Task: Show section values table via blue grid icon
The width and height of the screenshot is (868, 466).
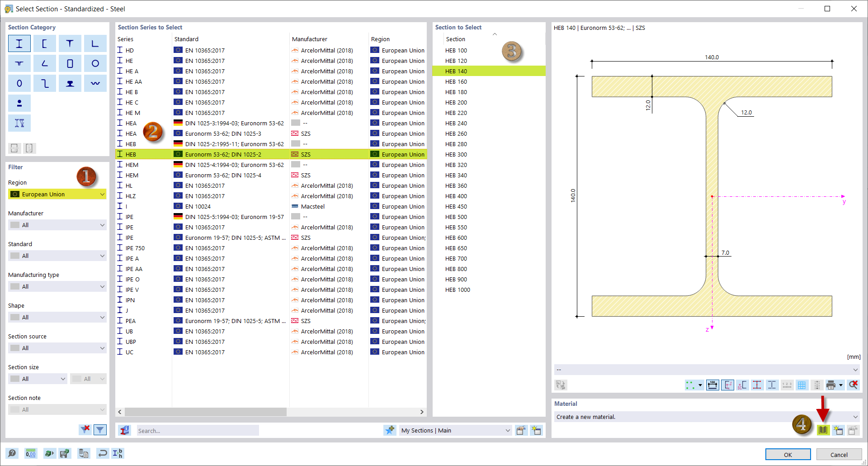Action: [802, 385]
